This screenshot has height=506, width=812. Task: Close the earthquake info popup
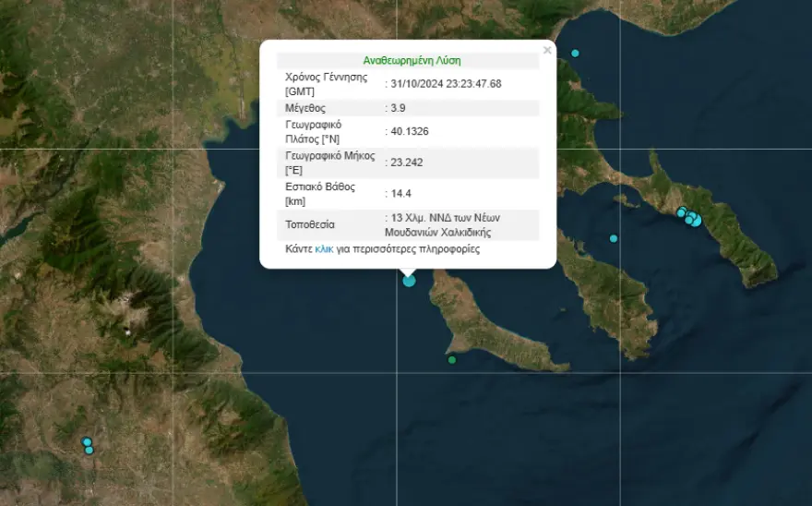tap(547, 51)
